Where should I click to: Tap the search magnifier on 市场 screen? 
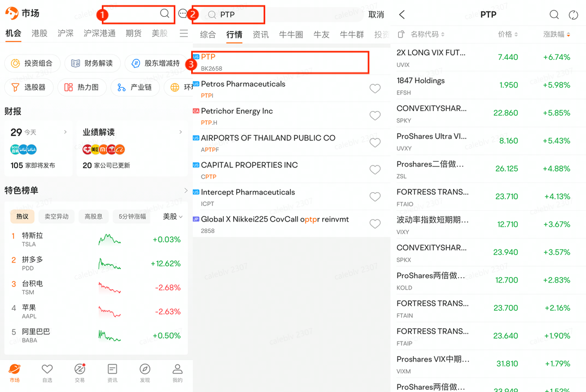(164, 14)
